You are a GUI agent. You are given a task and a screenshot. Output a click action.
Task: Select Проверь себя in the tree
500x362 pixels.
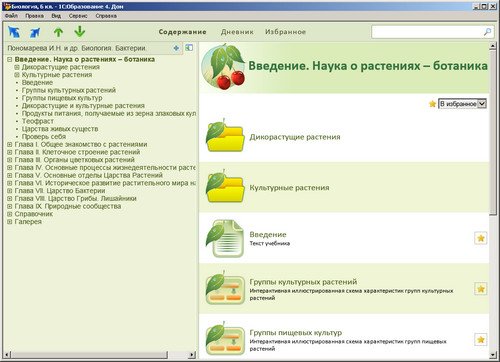pos(44,137)
